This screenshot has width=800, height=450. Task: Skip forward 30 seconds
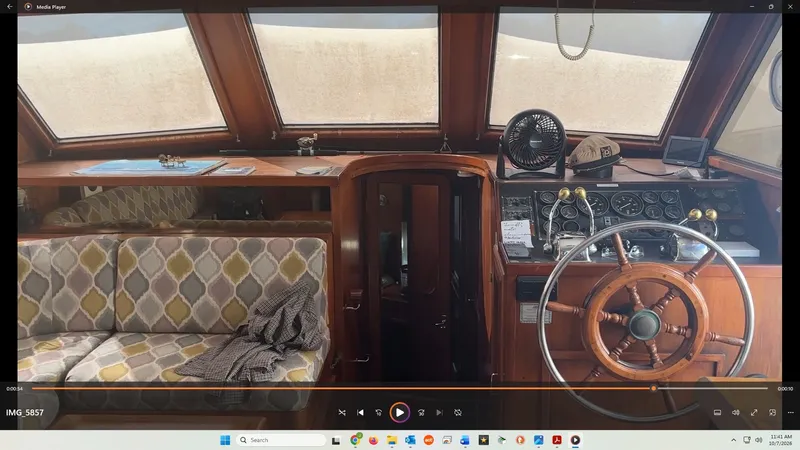421,412
